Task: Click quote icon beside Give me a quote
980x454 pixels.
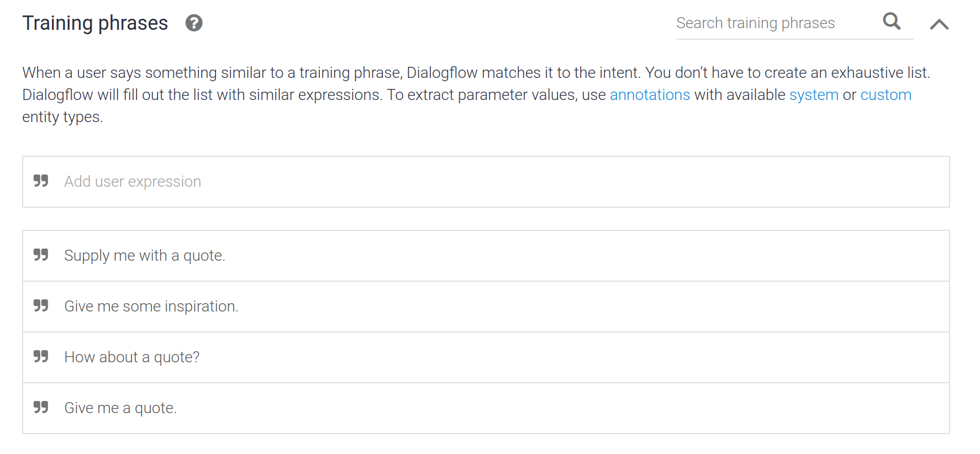Action: click(41, 407)
